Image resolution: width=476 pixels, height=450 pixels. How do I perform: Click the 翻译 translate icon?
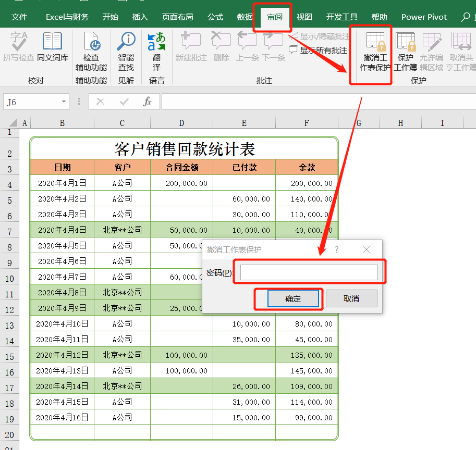(156, 41)
